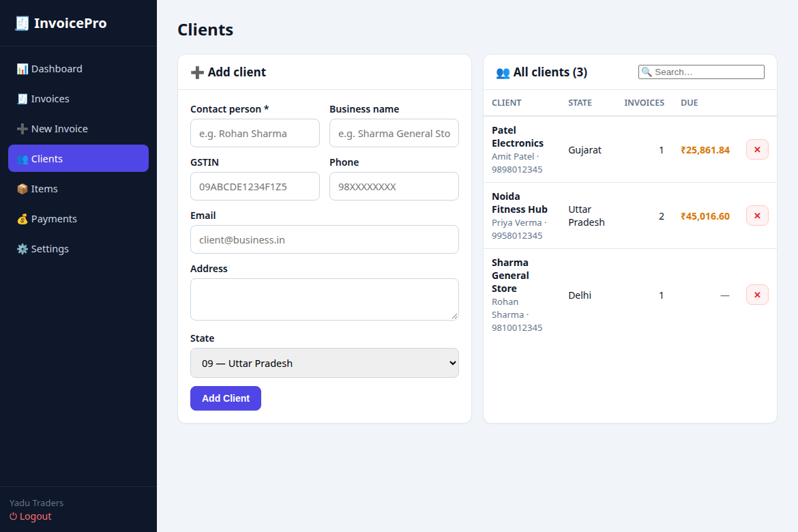The height and width of the screenshot is (532, 798).
Task: Click Amit Patel contact details text
Action: 517,163
